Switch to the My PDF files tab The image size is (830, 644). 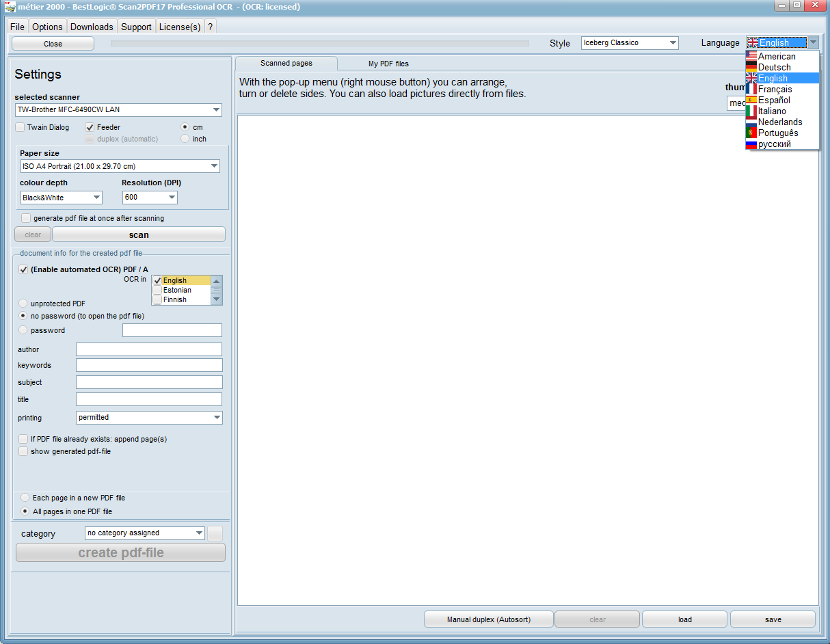[388, 64]
